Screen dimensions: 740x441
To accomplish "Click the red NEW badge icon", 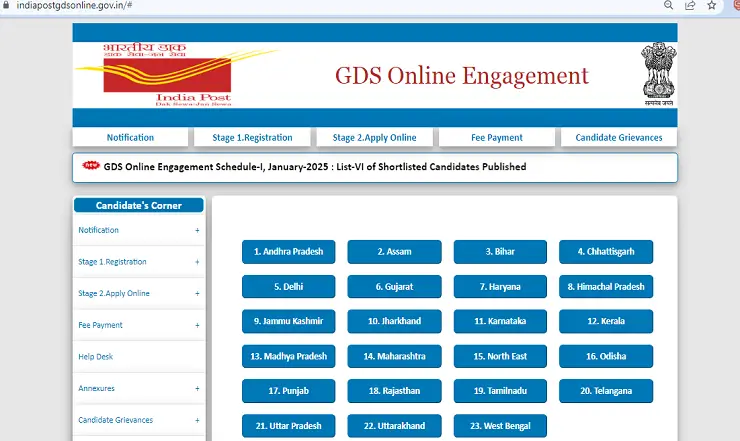I will pos(91,165).
